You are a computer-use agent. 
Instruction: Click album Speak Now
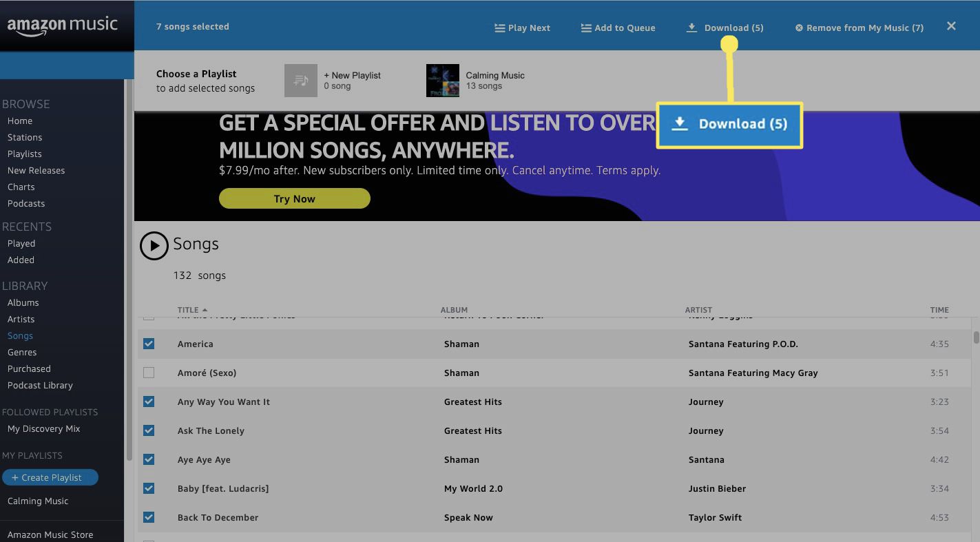point(468,517)
